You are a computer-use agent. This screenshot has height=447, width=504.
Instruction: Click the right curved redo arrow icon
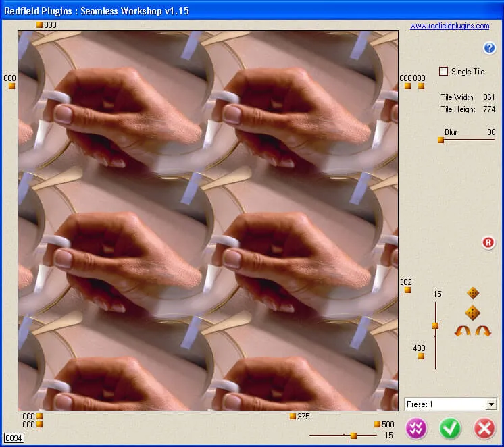click(483, 331)
